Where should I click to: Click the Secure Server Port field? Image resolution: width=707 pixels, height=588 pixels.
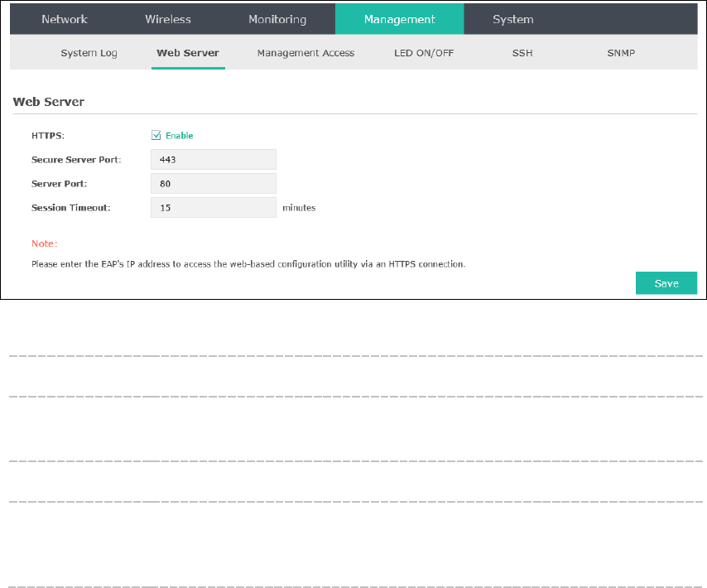tap(214, 160)
